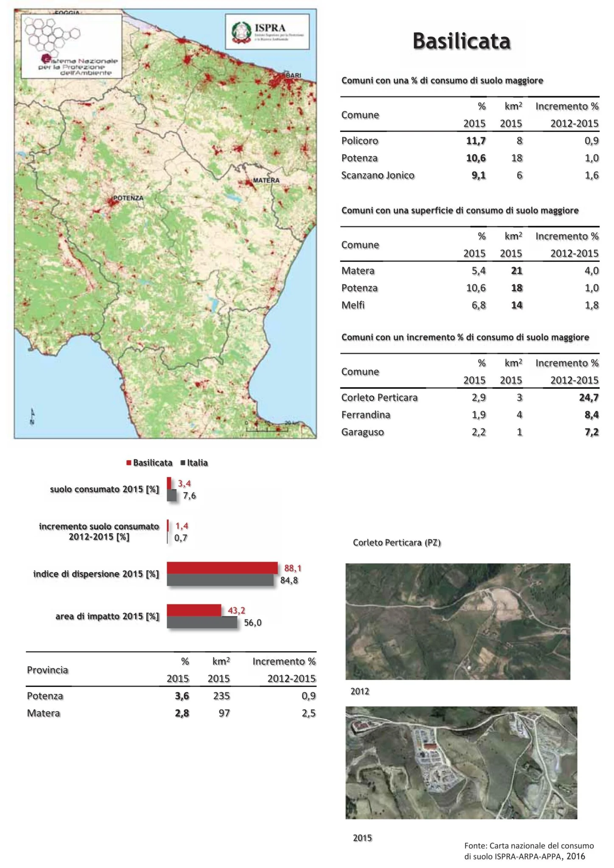Click the red Basilicata legend square

[x=129, y=462]
